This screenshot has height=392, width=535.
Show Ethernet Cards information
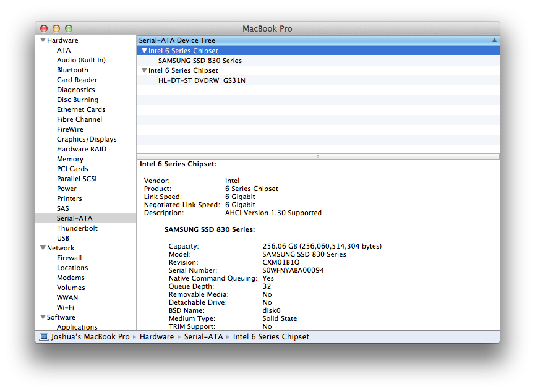tap(81, 109)
